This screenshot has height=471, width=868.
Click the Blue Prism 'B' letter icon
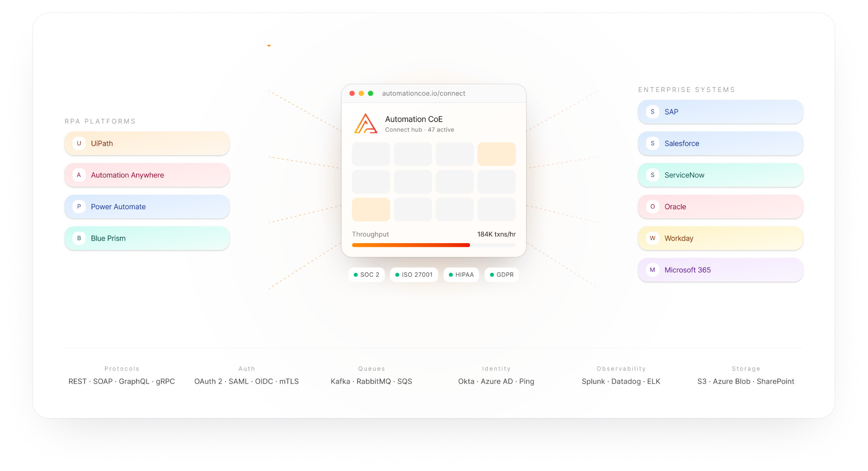[79, 238]
